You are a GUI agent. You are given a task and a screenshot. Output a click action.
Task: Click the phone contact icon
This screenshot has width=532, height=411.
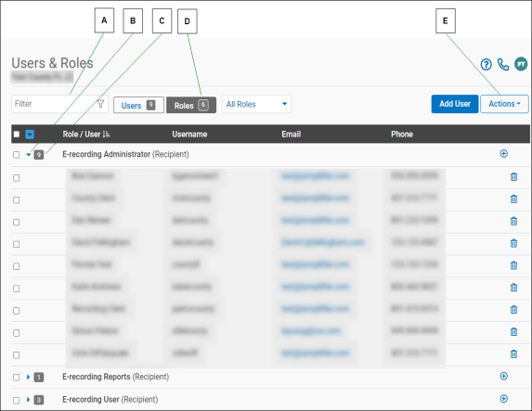pyautogui.click(x=503, y=64)
